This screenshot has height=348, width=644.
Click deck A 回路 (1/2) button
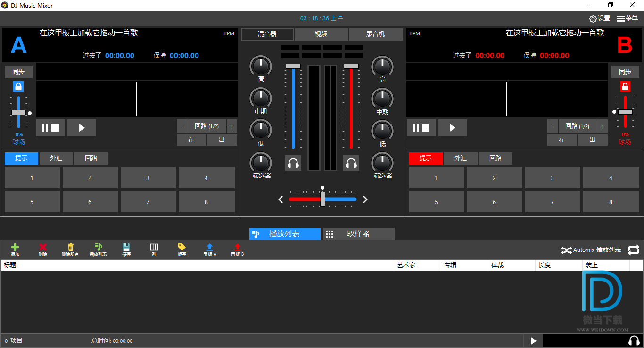coord(207,126)
